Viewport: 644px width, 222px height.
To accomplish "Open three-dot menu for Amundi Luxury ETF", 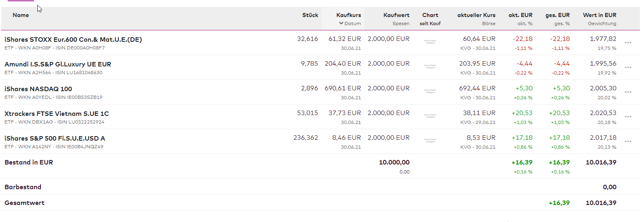I will (x=628, y=67).
